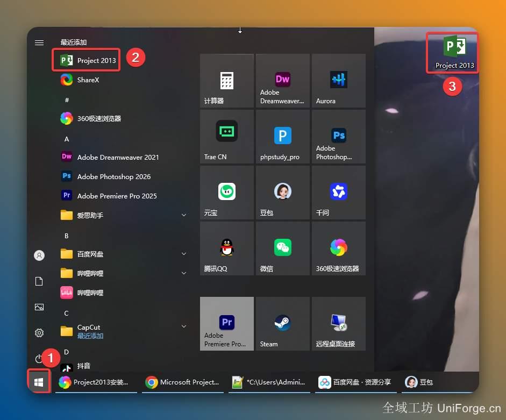The image size is (506, 420).
Task: Launch the 元宝 tile
Action: click(227, 193)
